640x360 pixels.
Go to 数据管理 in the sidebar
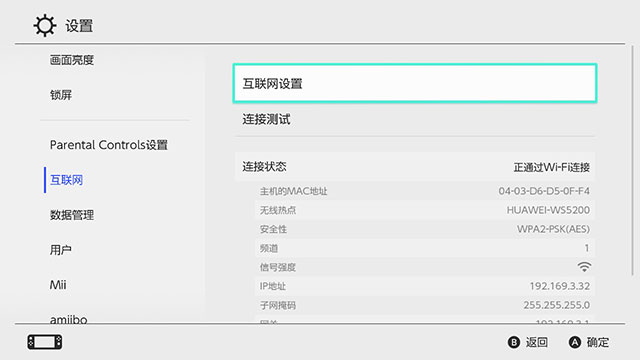tap(72, 215)
